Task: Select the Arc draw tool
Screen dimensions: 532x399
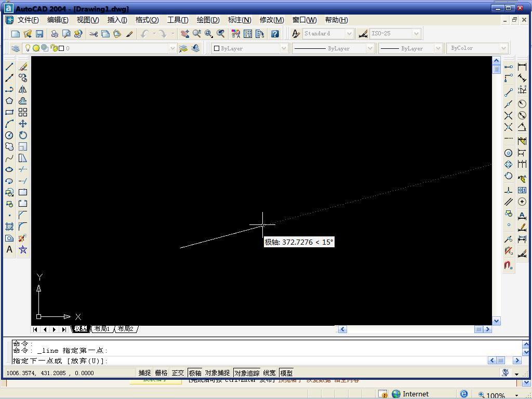Action: (x=9, y=124)
